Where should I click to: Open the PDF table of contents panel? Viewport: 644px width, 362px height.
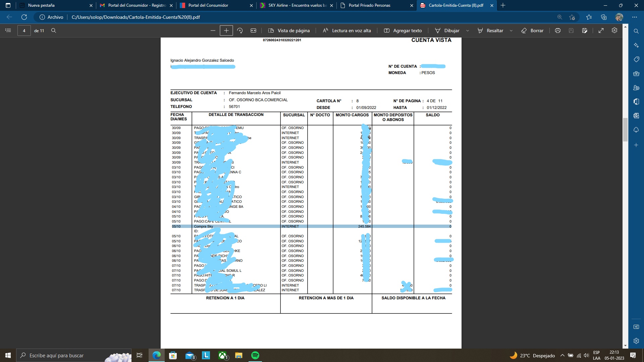click(x=8, y=31)
